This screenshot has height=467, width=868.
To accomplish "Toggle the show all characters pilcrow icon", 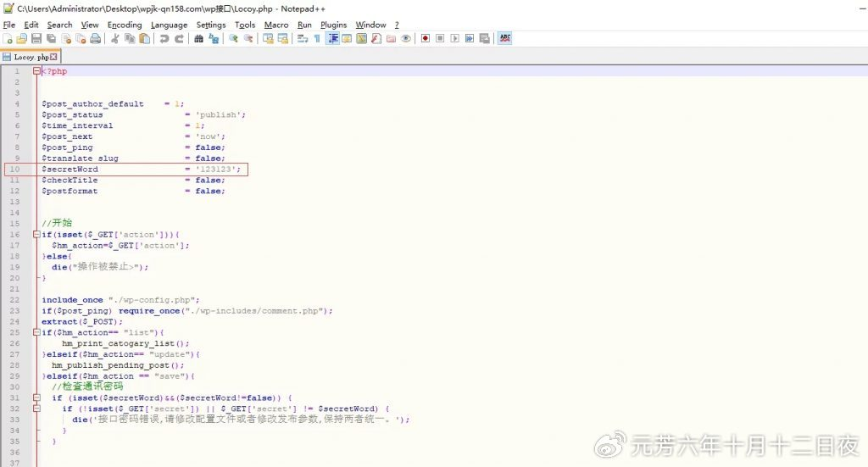I will pos(317,39).
